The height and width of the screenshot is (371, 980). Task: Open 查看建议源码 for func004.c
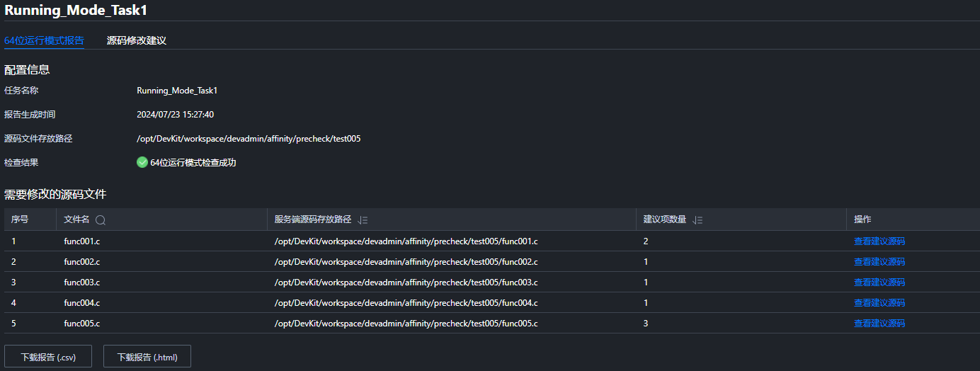(x=879, y=302)
